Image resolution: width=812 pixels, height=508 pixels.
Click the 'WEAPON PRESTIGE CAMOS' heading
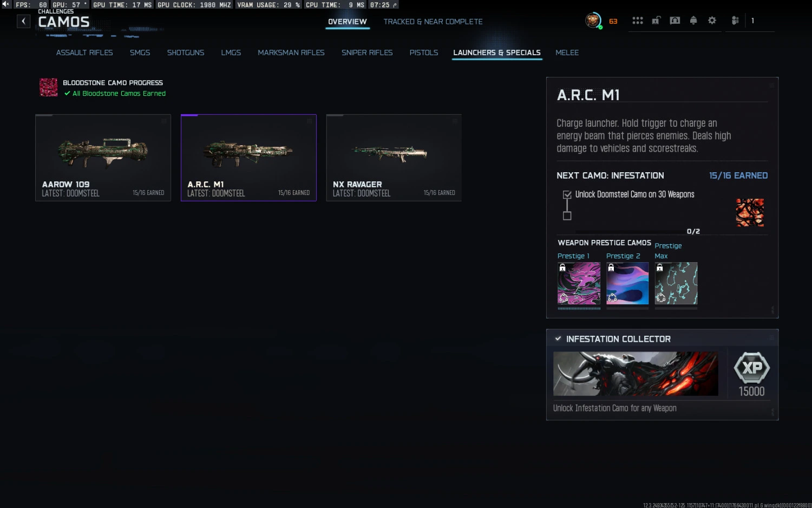click(x=604, y=243)
